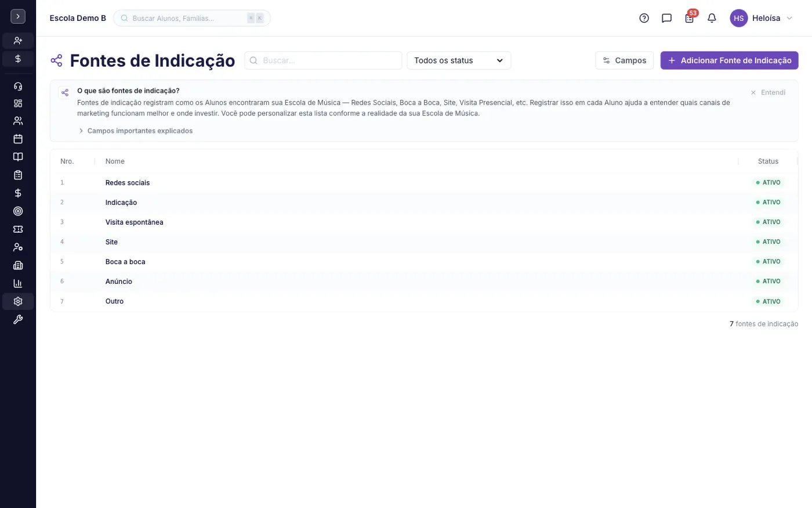812x508 pixels.
Task: Click the Buscar field next to page title
Action: (x=323, y=60)
